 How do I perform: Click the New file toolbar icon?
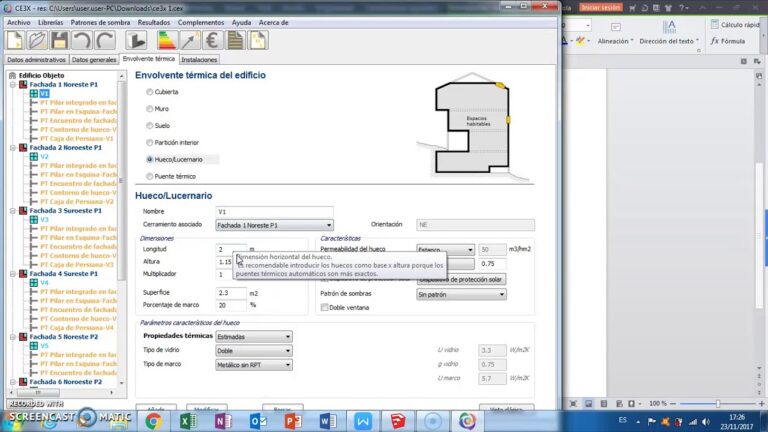(15, 41)
